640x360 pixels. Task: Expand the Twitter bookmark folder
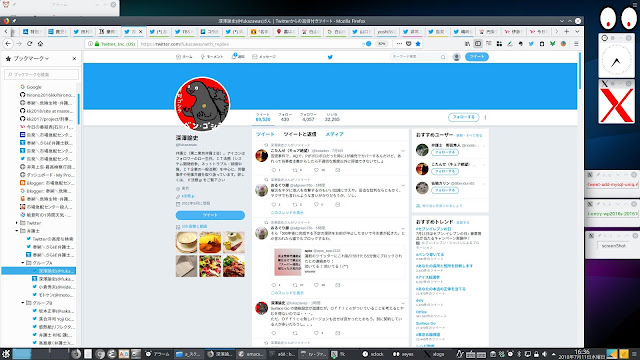coord(17,223)
